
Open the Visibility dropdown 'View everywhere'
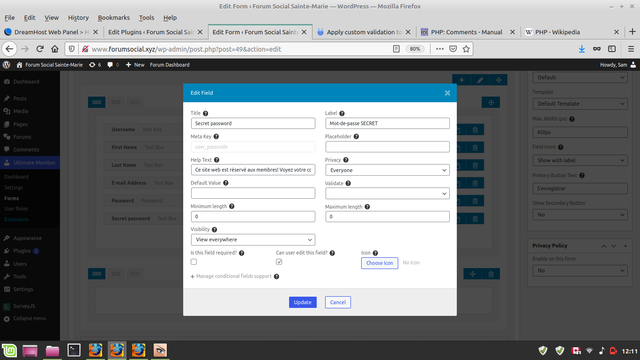point(253,240)
